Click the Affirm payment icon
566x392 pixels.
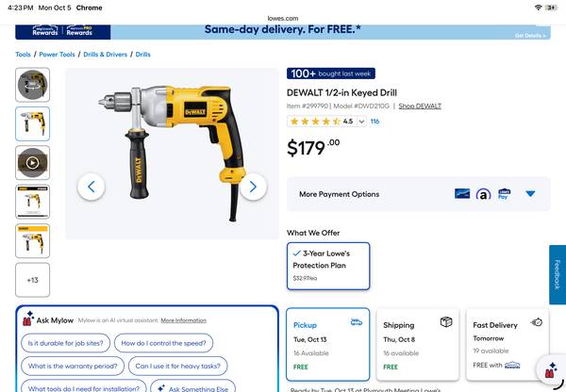pyautogui.click(x=483, y=194)
